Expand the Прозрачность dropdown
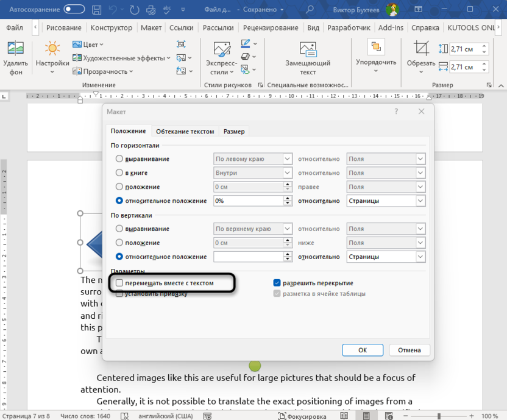The height and width of the screenshot is (420, 507). (x=130, y=71)
